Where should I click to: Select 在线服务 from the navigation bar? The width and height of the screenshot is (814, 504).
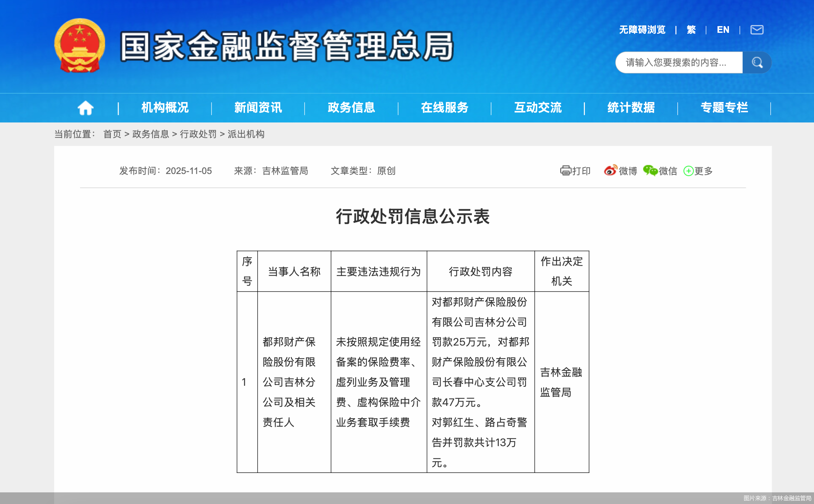coord(444,108)
